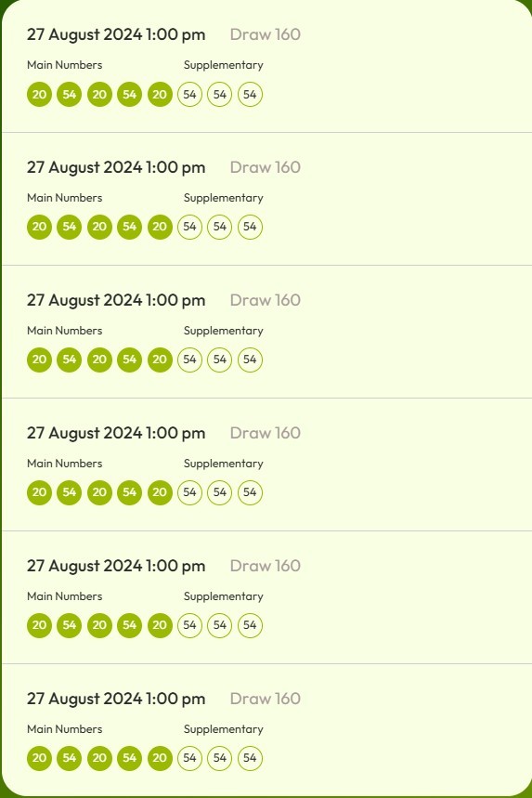The height and width of the screenshot is (798, 532).
Task: Click the first main ball 20 in the fifth draw
Action: (39, 625)
